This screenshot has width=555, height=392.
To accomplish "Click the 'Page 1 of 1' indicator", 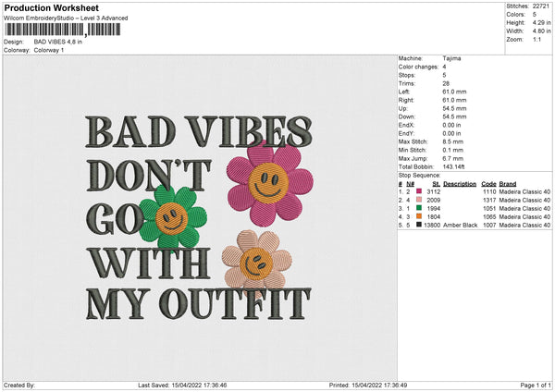I will [536, 385].
